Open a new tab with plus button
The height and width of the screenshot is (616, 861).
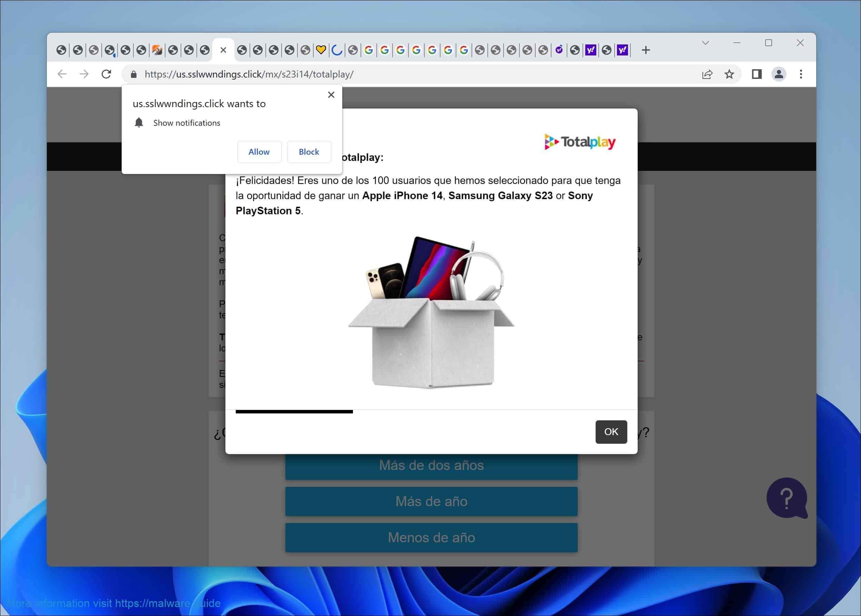[646, 50]
